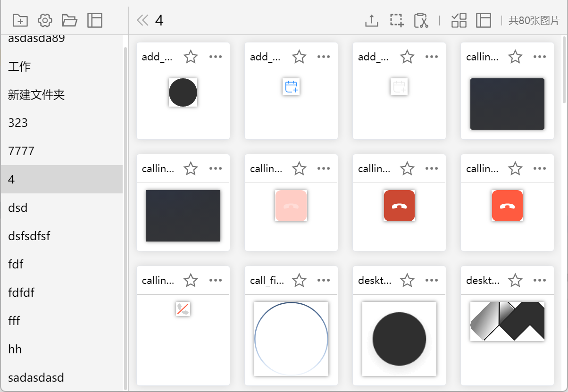Select the gray calendar thumbnail
Screen dimensions: 568x392
click(399, 87)
